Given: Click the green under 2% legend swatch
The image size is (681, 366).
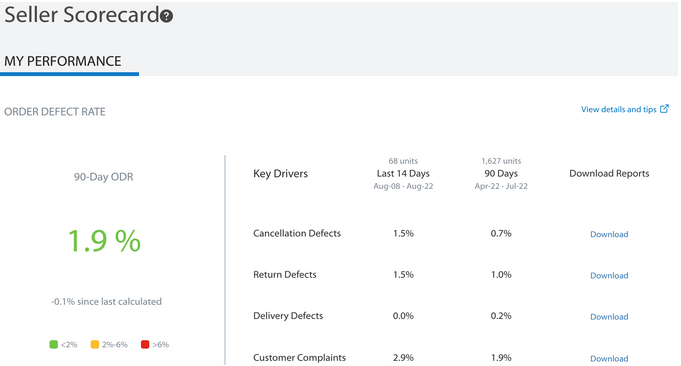Looking at the screenshot, I should 53,344.
